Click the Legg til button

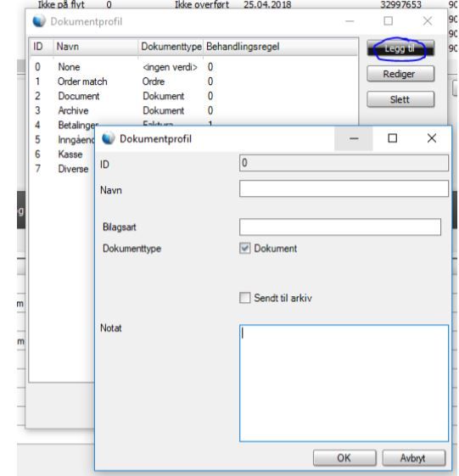(x=400, y=48)
